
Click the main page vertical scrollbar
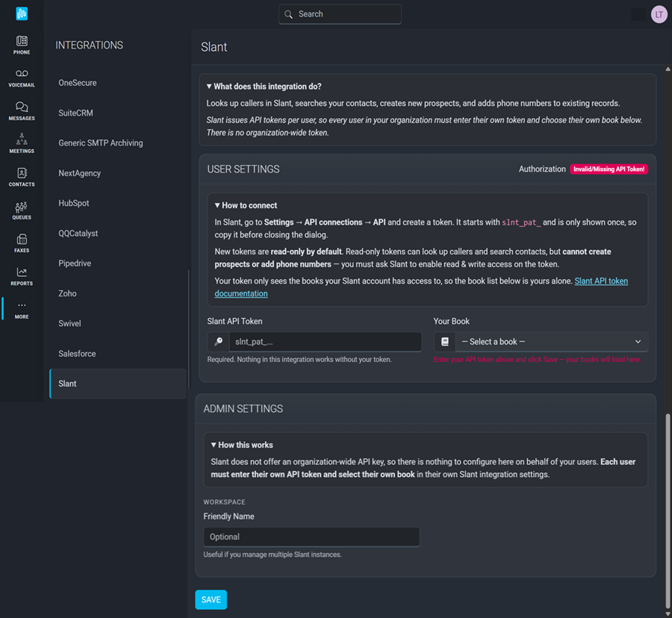668,510
